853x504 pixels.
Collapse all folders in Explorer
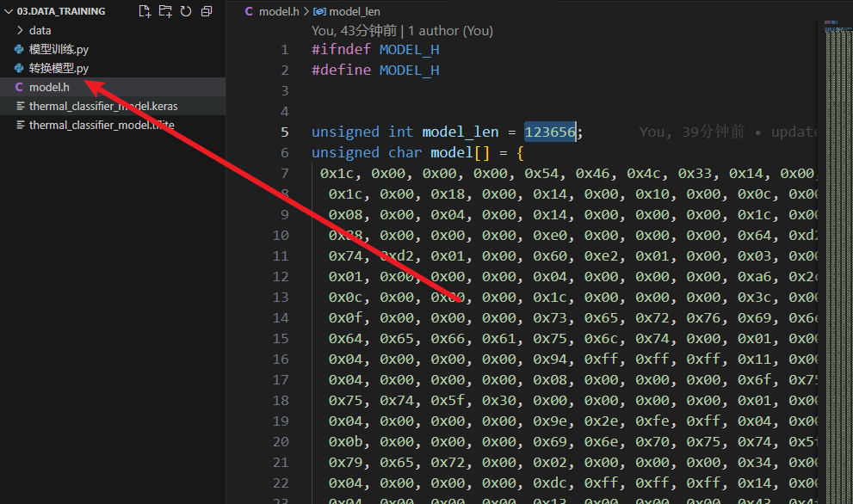[x=207, y=11]
